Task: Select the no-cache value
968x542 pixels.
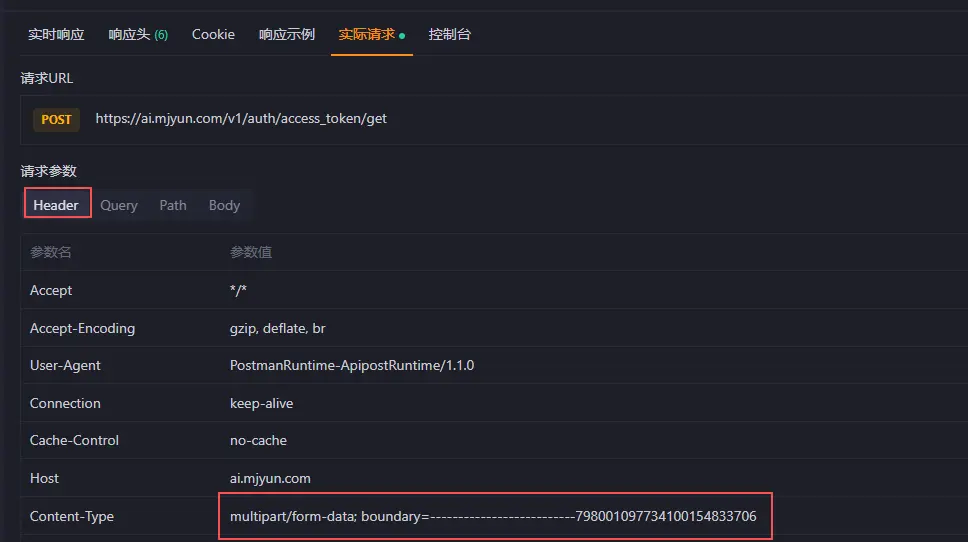Action: click(258, 440)
